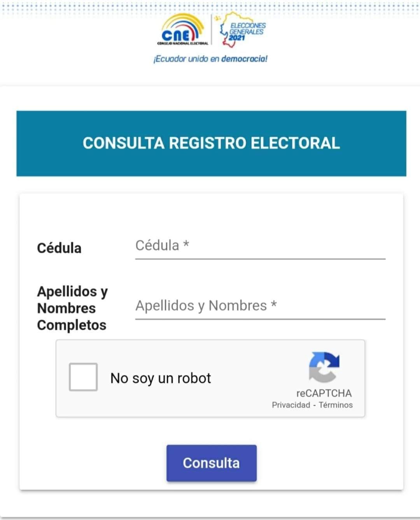Screen dimensions: 420x520
Task: Focus the Apellidos y Nombres input field
Action: [x=260, y=306]
